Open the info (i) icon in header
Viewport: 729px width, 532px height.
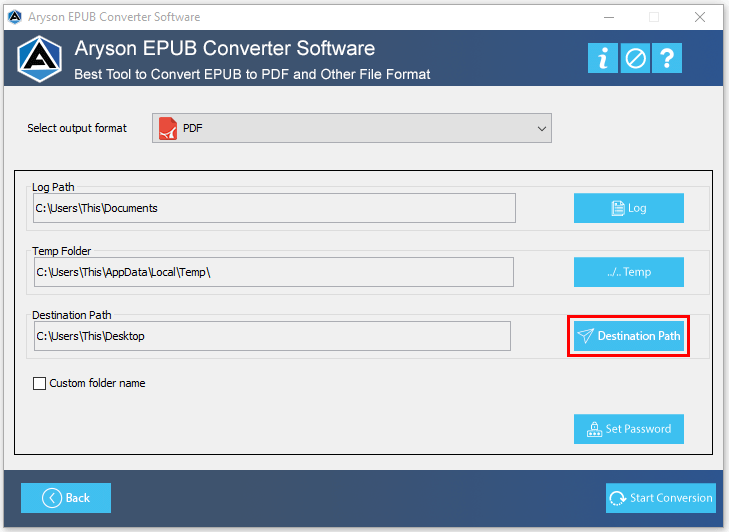[603, 58]
